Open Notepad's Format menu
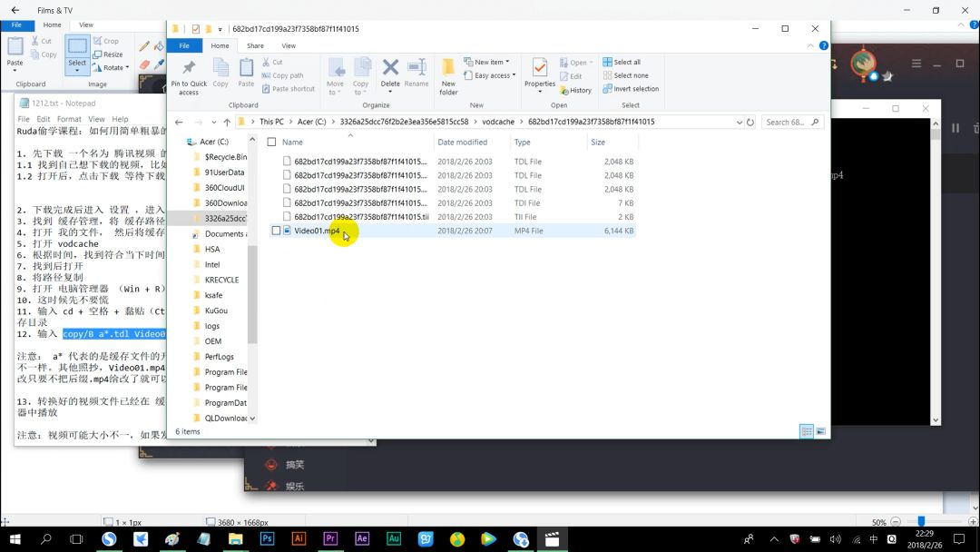 click(x=69, y=119)
